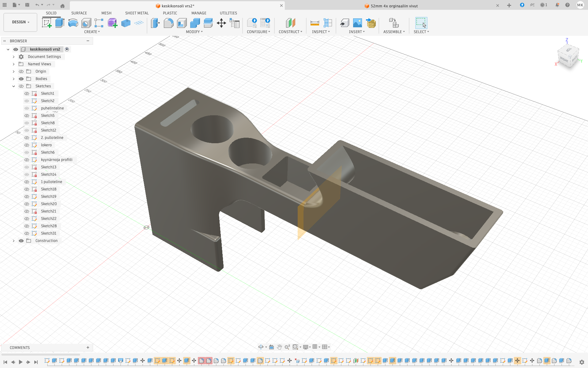Select the Revolve tool
Screen dimensions: 588x368
point(73,23)
